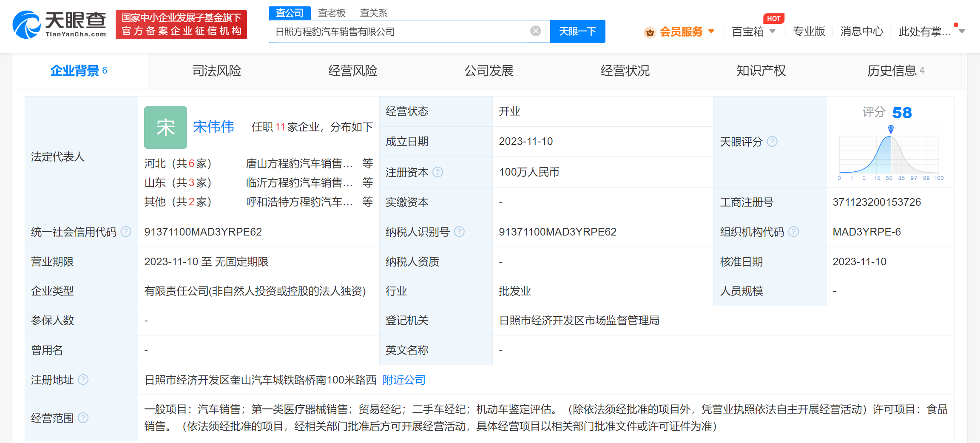980x443 pixels.
Task: Click the help icon next to 经营范围
Action: tap(83, 418)
